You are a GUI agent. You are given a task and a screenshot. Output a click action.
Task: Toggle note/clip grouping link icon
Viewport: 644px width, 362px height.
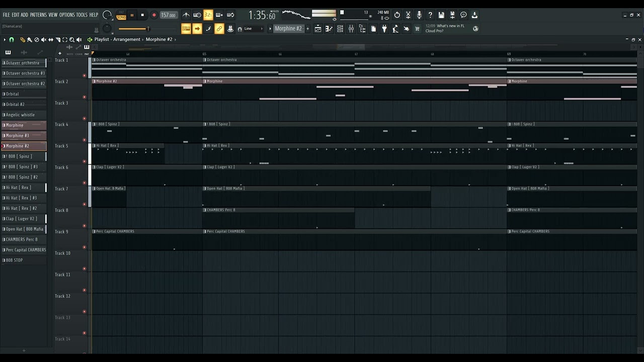[x=219, y=29]
